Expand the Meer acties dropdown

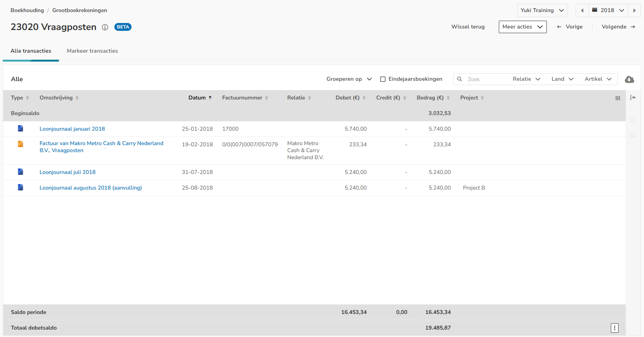coord(523,27)
